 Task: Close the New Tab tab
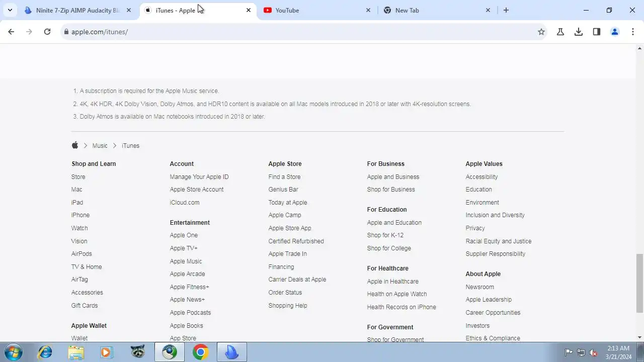coord(488,10)
